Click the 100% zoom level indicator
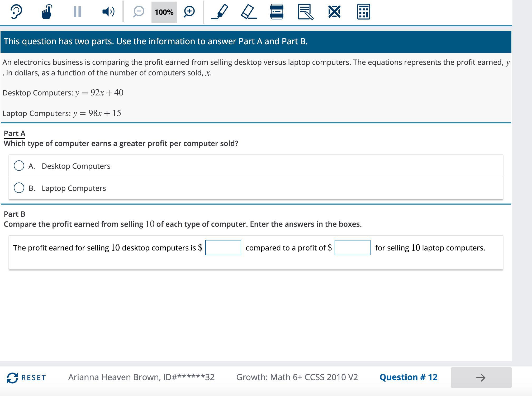The width and height of the screenshot is (532, 396). click(x=164, y=12)
